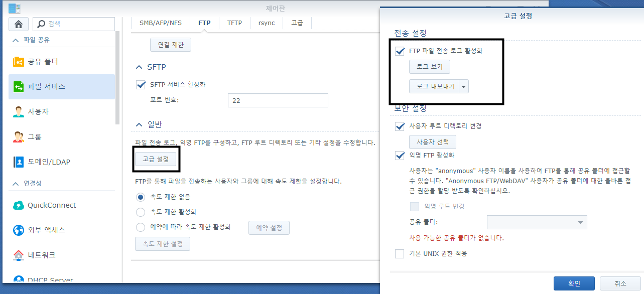The height and width of the screenshot is (294, 644).
Task: Open the QuickConnect cloud icon
Action: 19,205
